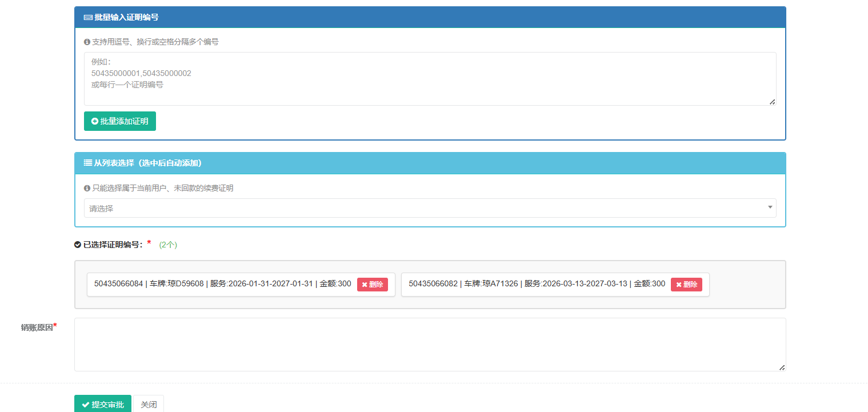868x412 pixels.
Task: Click the 批量输入证明编号 panel header
Action: pyautogui.click(x=430, y=17)
